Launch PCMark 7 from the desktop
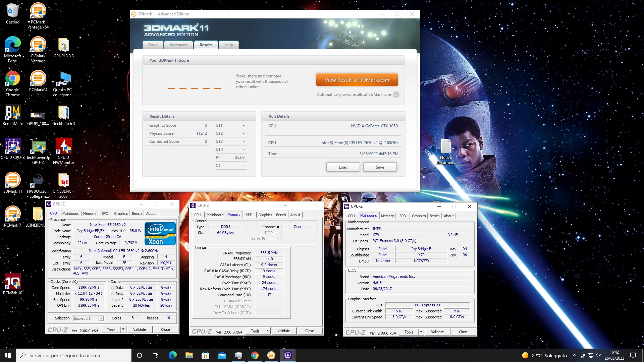This screenshot has width=644, height=362. pos(12,217)
